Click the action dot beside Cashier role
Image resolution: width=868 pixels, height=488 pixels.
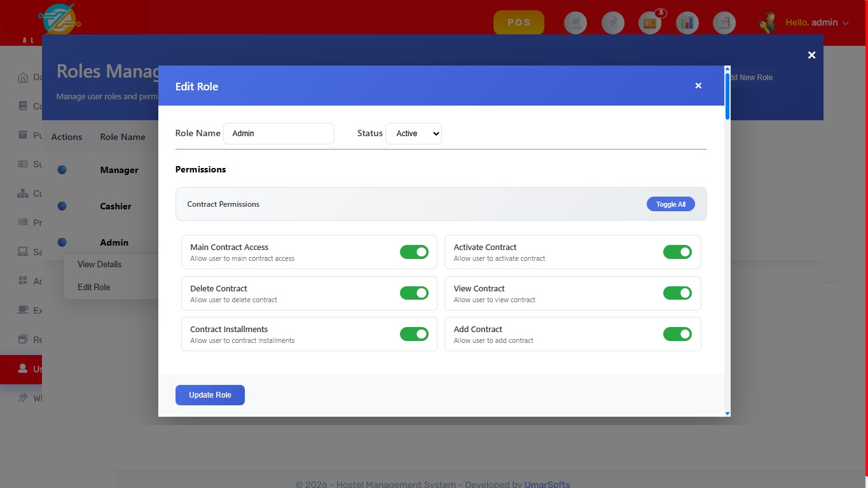(x=62, y=206)
